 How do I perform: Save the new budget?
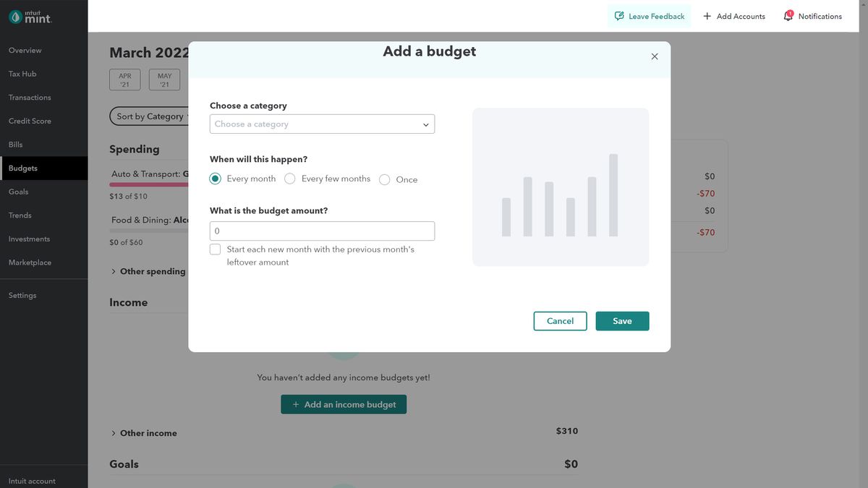[x=622, y=320]
